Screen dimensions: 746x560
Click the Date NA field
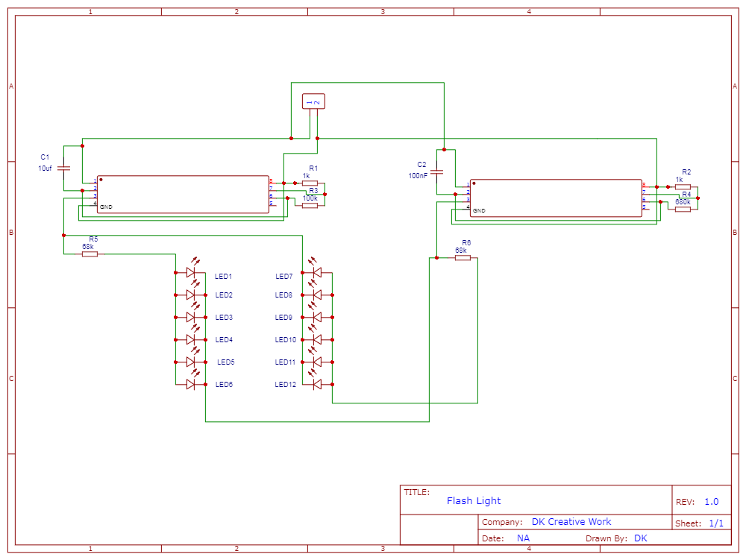(507, 538)
